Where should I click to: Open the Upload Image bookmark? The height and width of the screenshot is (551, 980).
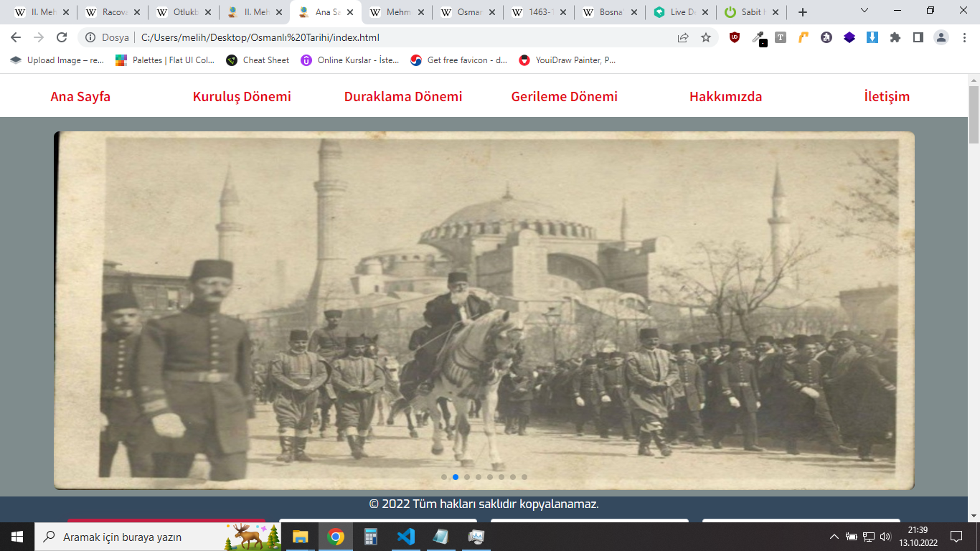[x=57, y=60]
